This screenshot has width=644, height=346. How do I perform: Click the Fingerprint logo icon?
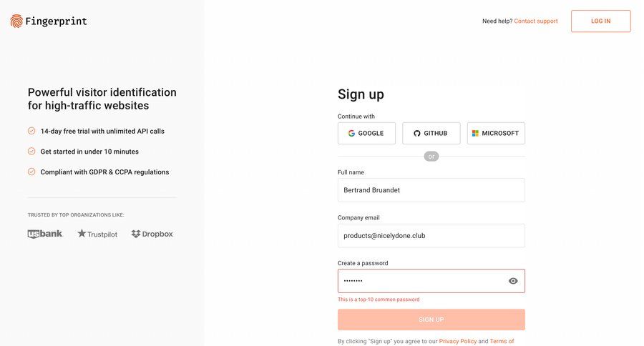(16, 21)
